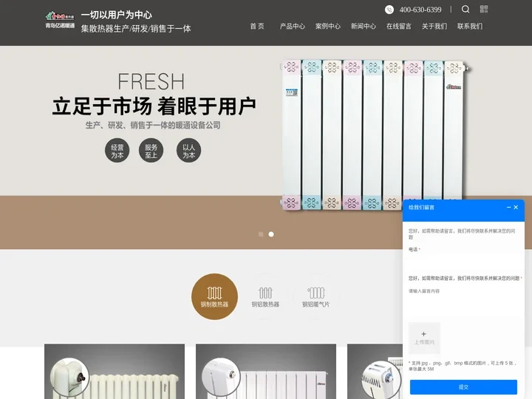Focus the 电话 input field
This screenshot has width=532, height=399.
pyautogui.click(x=463, y=262)
